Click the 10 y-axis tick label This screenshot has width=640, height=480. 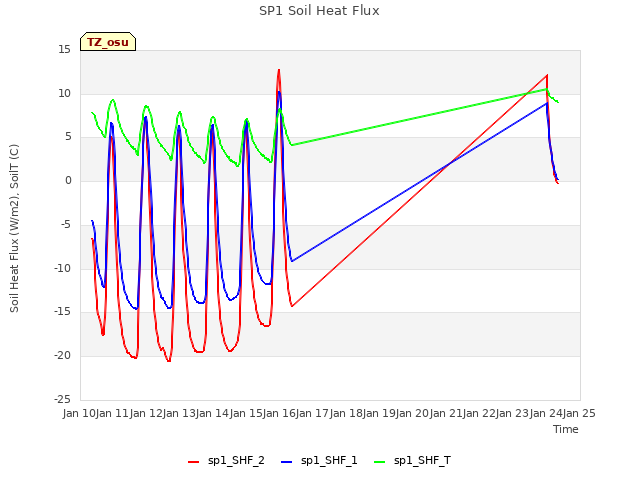tap(64, 93)
